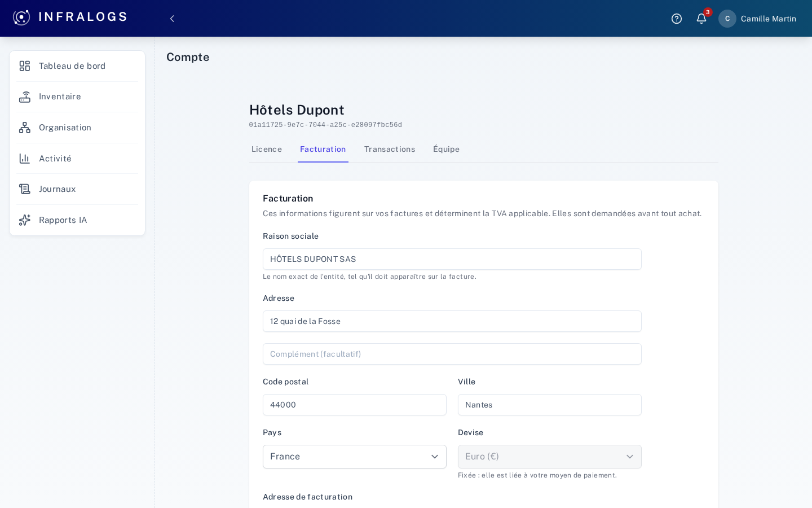Click the Tableau de bord icon
The width and height of the screenshot is (812, 508).
click(25, 66)
